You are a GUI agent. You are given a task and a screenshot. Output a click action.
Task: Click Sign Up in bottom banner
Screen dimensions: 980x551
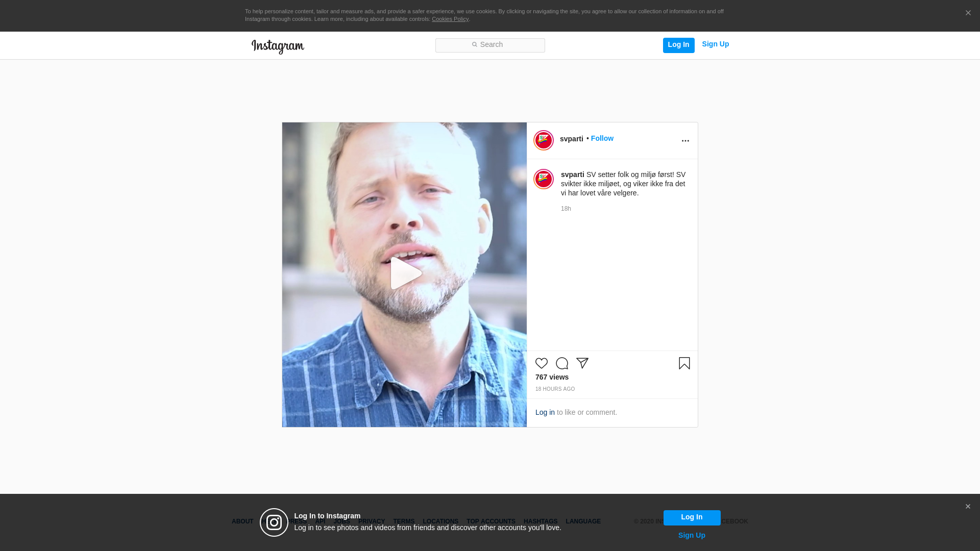(692, 535)
